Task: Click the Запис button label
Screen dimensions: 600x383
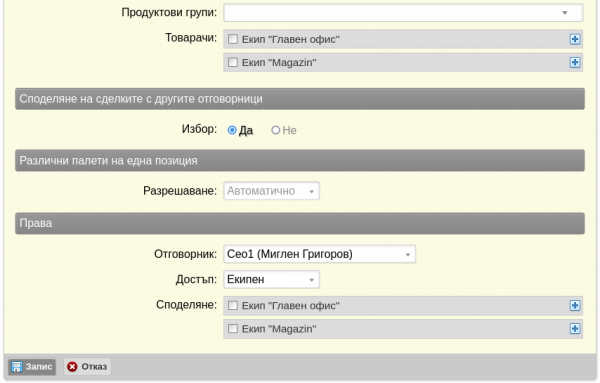Action: [39, 367]
